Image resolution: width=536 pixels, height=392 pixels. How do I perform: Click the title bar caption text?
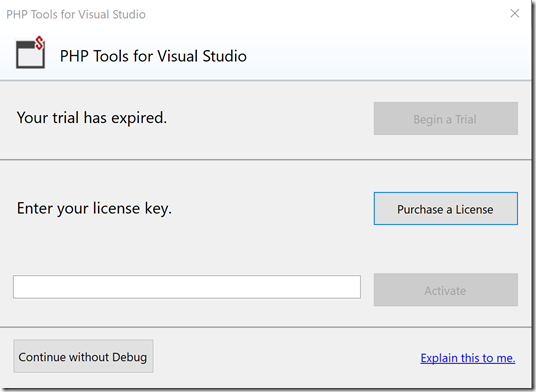coord(76,14)
